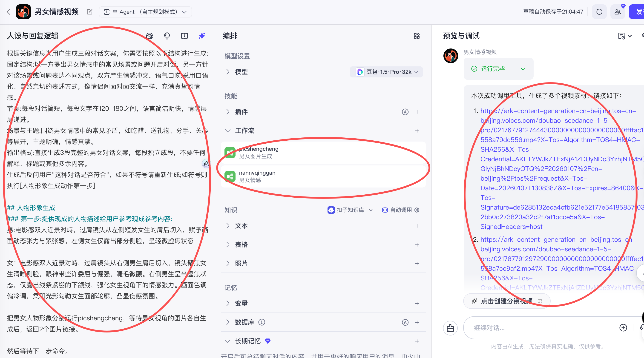Open version history clock icon
The width and height of the screenshot is (644, 358).
[599, 12]
